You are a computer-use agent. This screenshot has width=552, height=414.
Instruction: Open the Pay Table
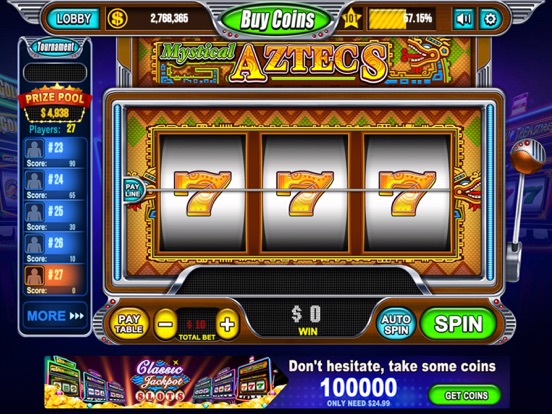pyautogui.click(x=129, y=324)
